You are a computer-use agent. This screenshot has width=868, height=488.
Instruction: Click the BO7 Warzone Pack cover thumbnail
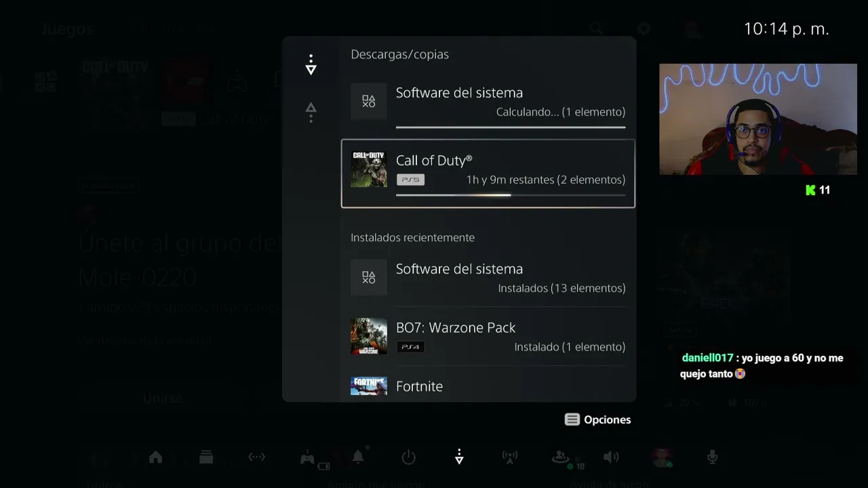(369, 336)
